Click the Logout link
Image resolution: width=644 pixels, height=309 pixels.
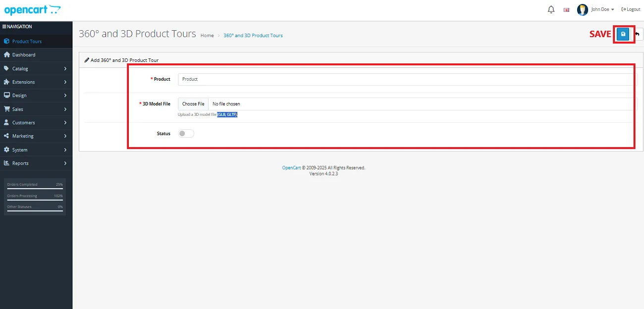(631, 9)
